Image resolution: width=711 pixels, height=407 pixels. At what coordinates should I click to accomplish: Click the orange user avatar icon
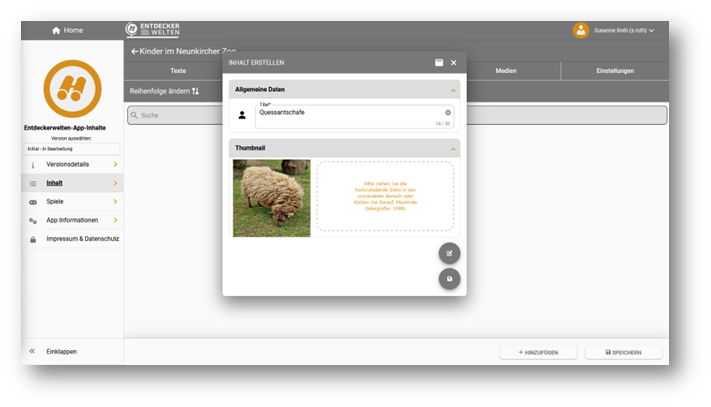point(580,30)
